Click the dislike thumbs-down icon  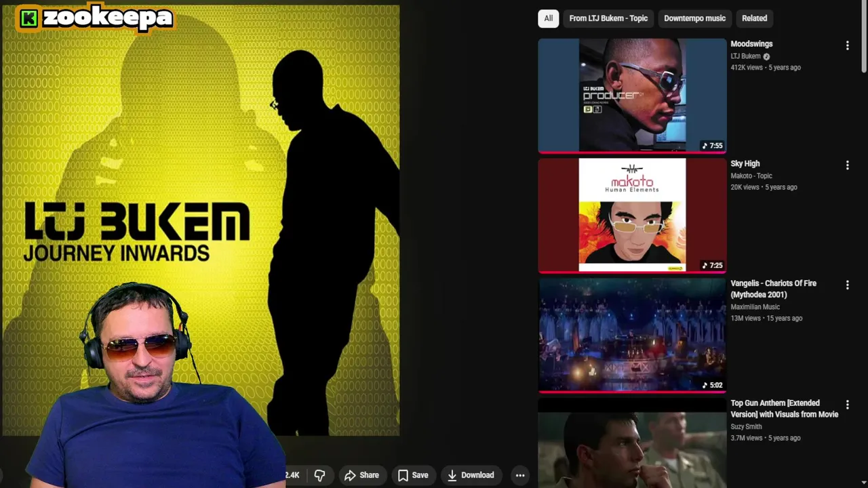pyautogui.click(x=319, y=475)
